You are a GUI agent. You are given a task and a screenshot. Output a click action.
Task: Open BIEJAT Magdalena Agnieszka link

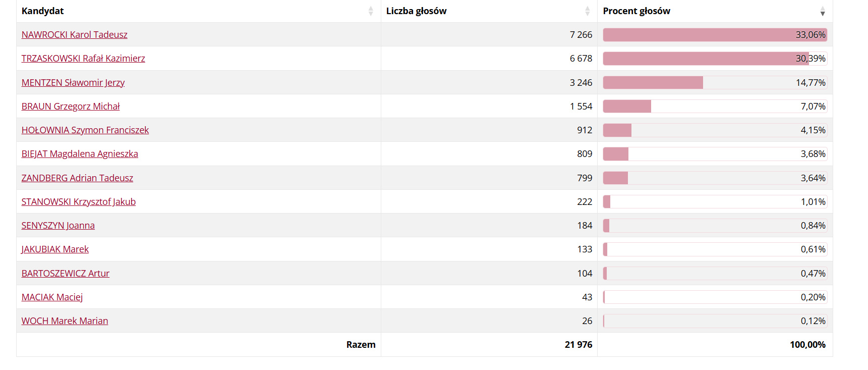point(80,153)
